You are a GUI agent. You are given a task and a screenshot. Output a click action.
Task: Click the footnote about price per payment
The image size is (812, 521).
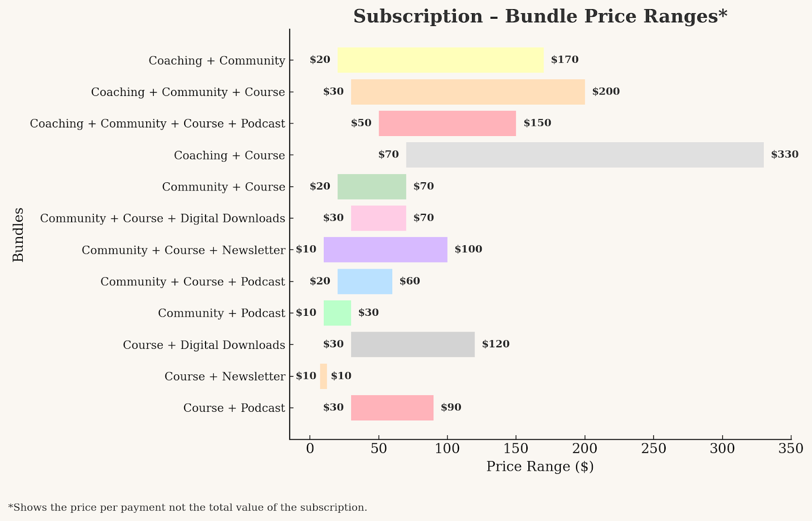click(x=188, y=507)
